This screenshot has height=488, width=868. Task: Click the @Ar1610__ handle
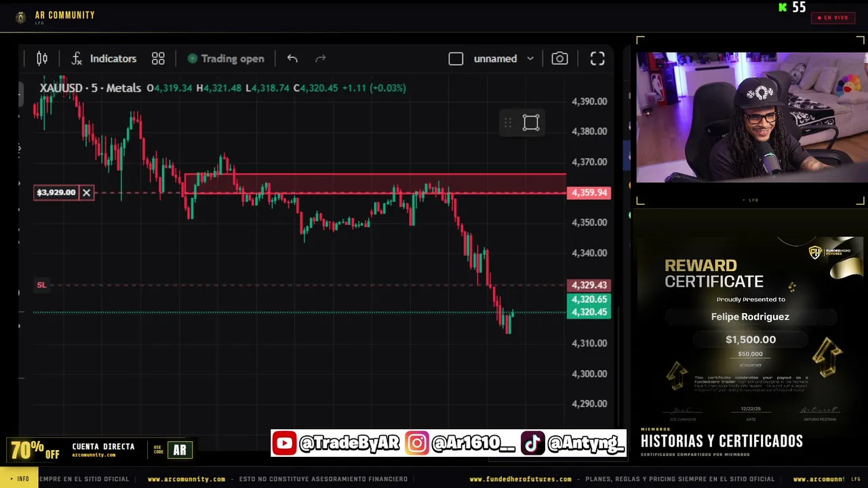(473, 444)
